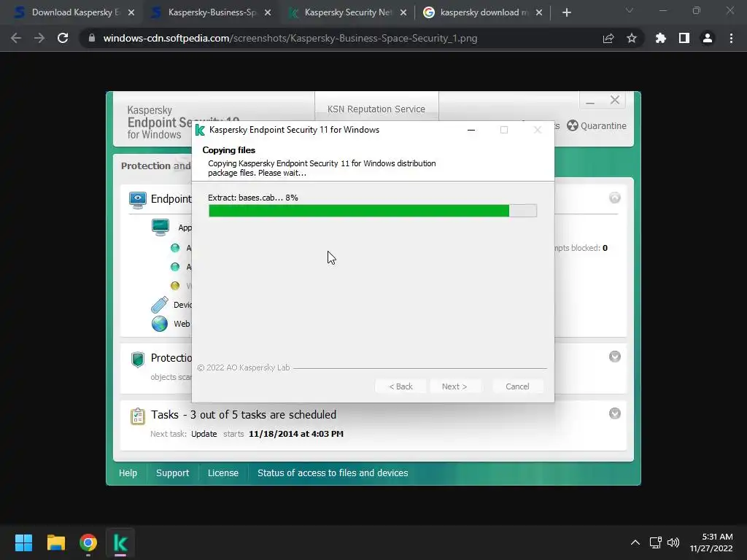Open Kaspersky app from the taskbar
747x560 pixels.
(120, 542)
